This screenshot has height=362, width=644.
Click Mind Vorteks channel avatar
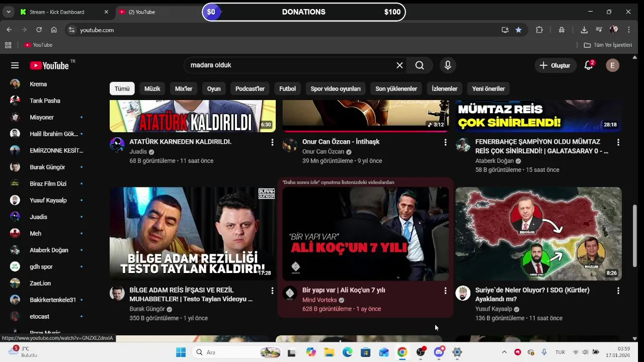click(290, 293)
